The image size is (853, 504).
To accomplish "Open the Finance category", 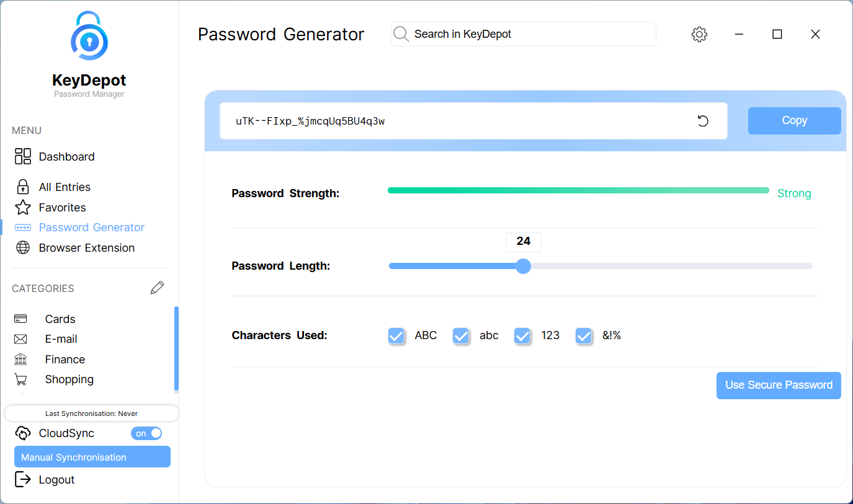I will coord(65,360).
